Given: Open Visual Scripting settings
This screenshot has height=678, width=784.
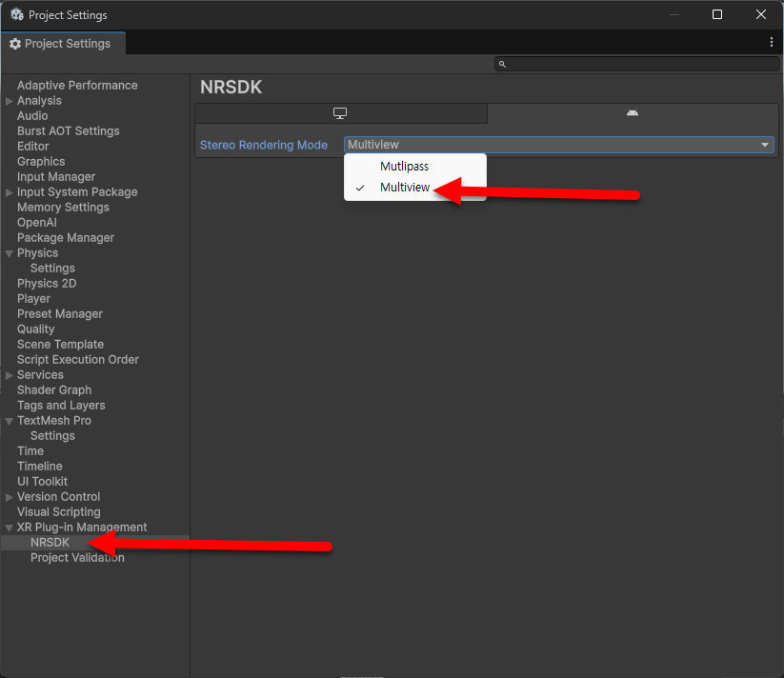Looking at the screenshot, I should coord(59,512).
